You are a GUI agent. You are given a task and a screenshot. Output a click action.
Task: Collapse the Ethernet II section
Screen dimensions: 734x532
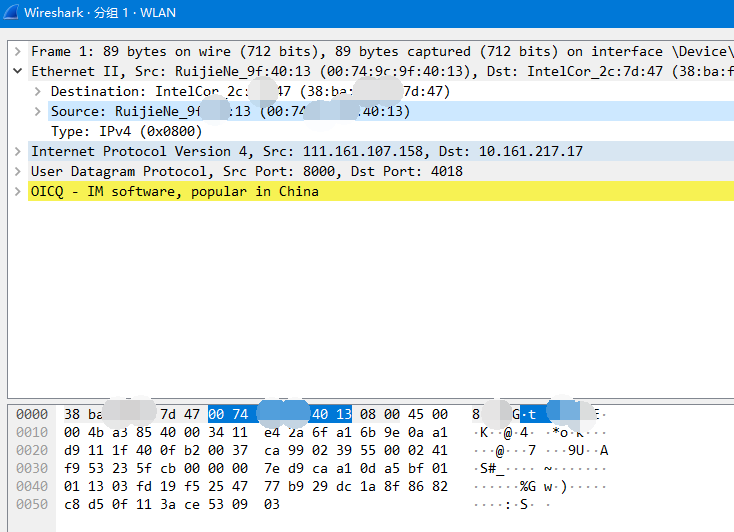click(x=18, y=71)
